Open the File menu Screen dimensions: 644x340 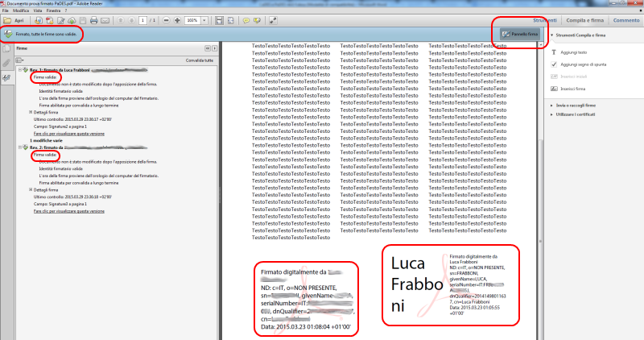6,10
